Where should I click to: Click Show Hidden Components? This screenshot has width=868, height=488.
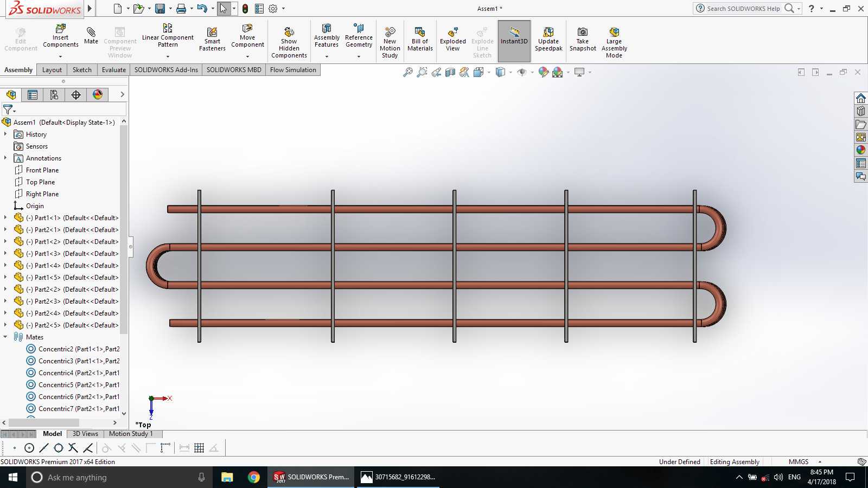(289, 42)
